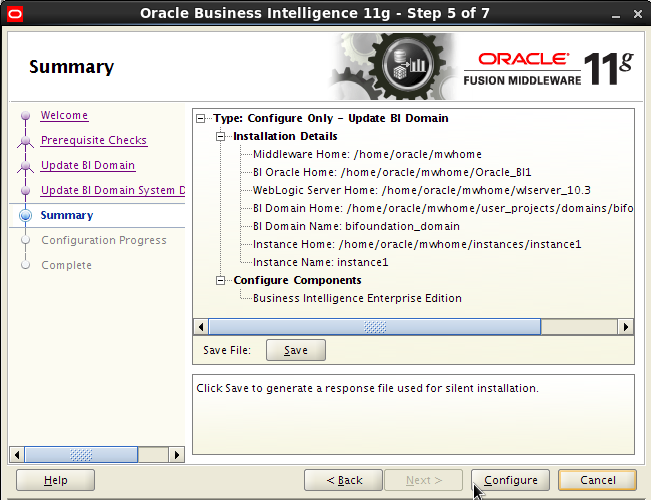Click the current Summary step bullet icon
Screen dimensions: 651x500
point(25,215)
